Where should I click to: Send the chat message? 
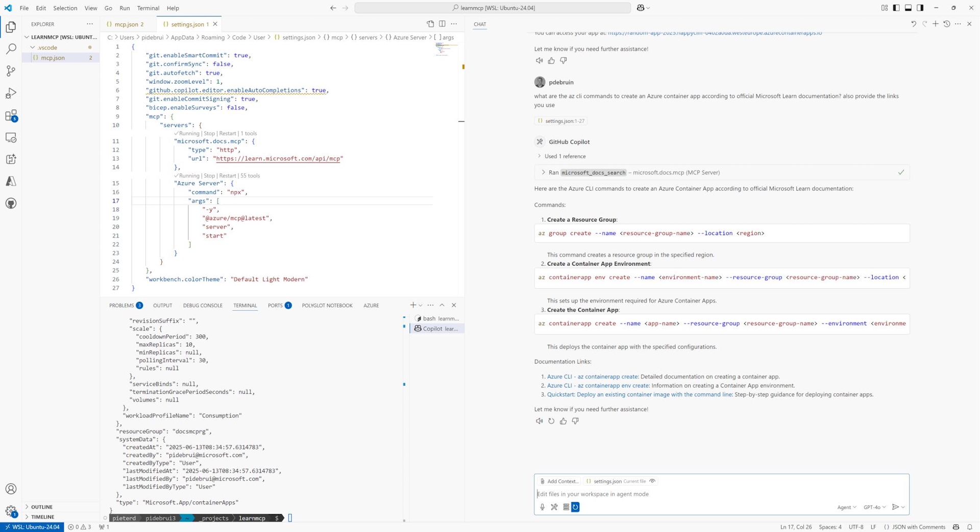tap(895, 507)
